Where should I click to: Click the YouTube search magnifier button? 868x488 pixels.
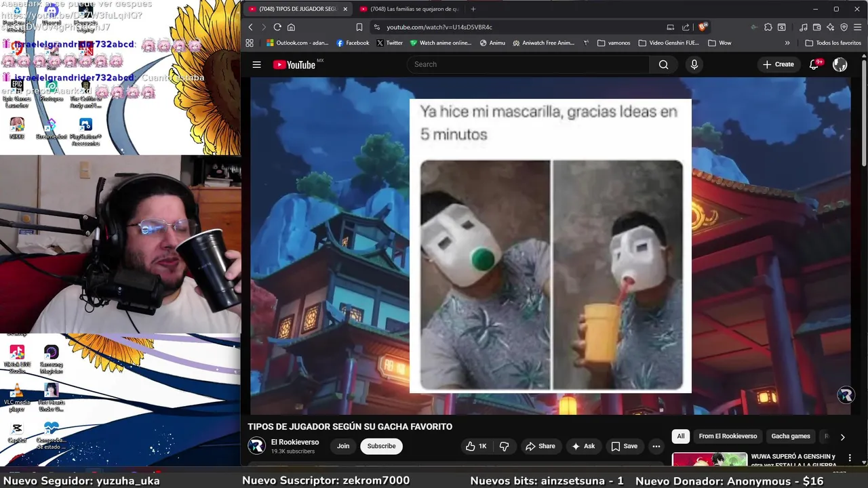663,64
